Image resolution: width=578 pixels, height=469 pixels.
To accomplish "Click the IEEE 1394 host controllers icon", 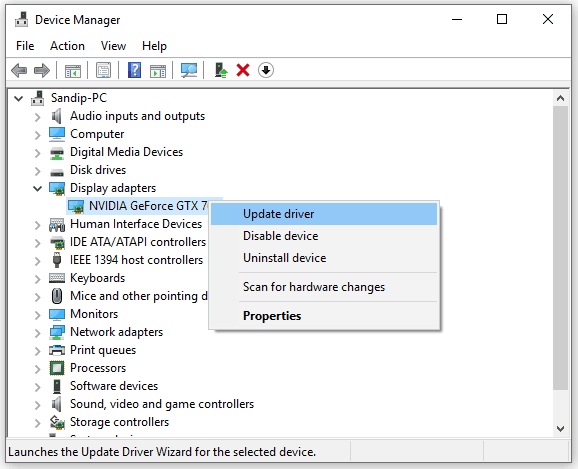I will tap(57, 260).
